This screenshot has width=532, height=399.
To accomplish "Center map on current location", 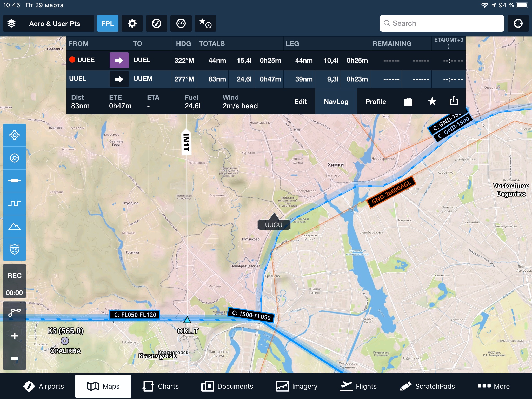I will click(518, 24).
